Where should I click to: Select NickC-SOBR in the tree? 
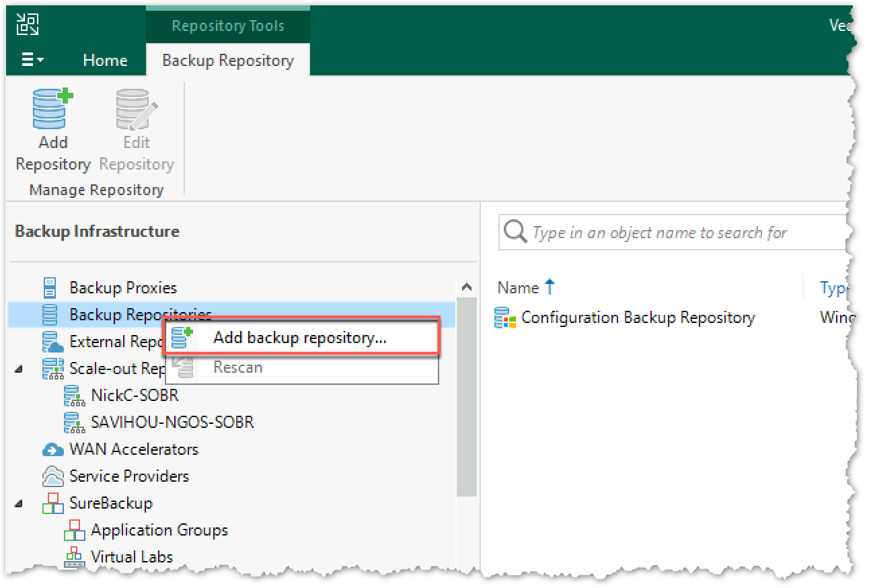(135, 396)
